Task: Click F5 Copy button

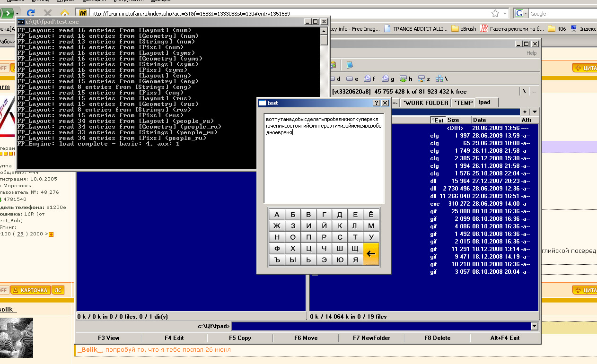Action: 240,338
